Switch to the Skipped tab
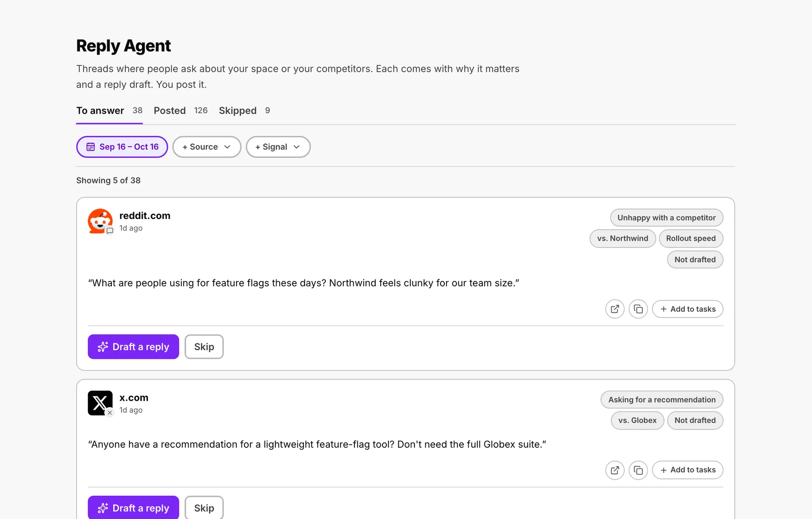 tap(245, 111)
